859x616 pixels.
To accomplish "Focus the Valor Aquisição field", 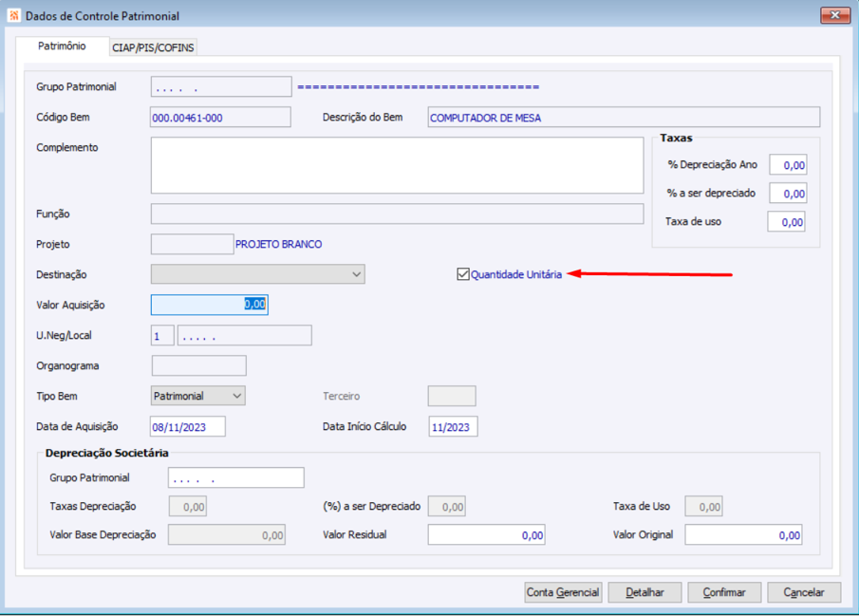I will tap(209, 305).
